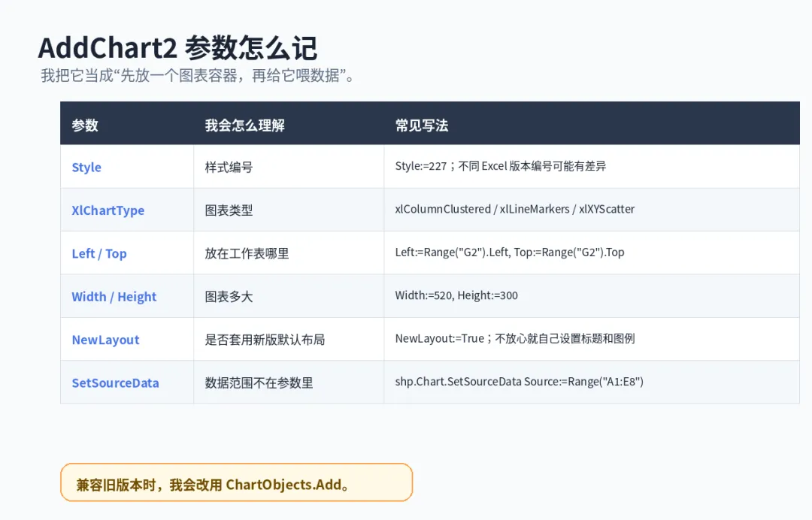812x520 pixels.
Task: Select the subtitle text about 图表容器
Action: point(197,76)
